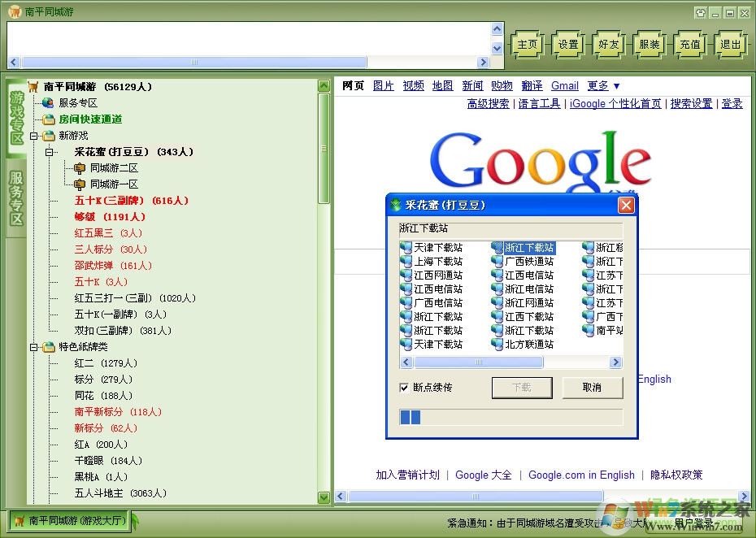Click the 充值 toolbar button
756x538 pixels.
(x=689, y=45)
